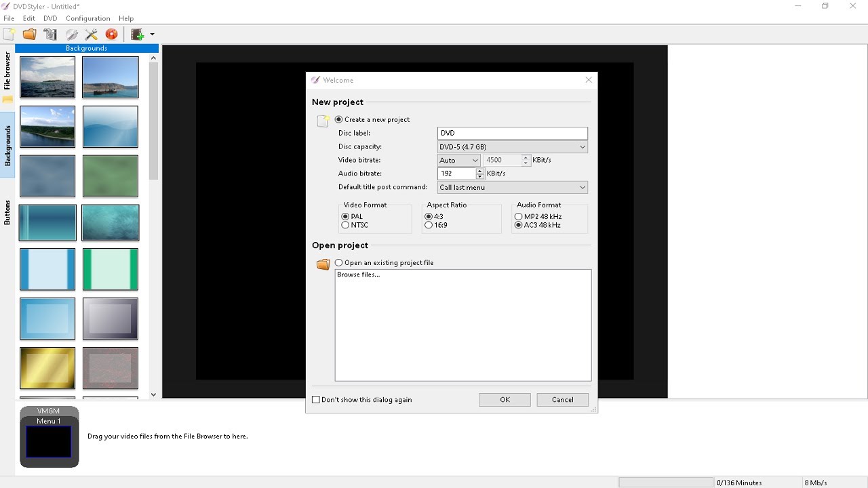Screen dimensions: 868x488
Task: Select the blue-striped light background thumbnail
Action: tap(47, 270)
